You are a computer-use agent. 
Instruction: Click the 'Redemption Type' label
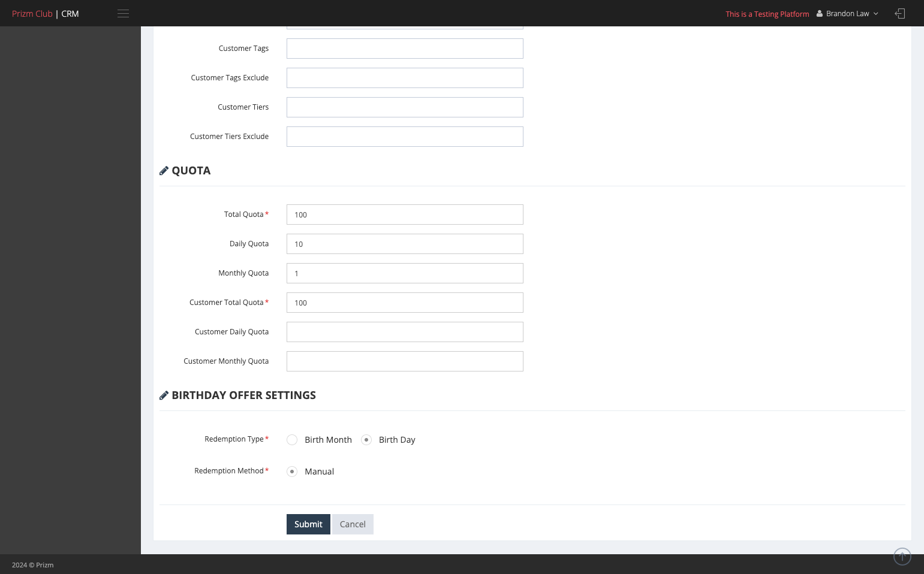pyautogui.click(x=234, y=439)
